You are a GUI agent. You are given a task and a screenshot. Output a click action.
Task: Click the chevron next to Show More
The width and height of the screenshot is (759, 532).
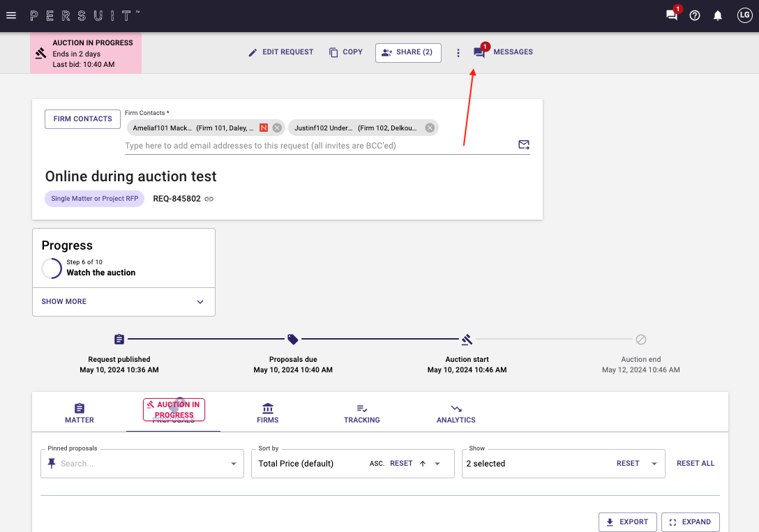(x=200, y=302)
